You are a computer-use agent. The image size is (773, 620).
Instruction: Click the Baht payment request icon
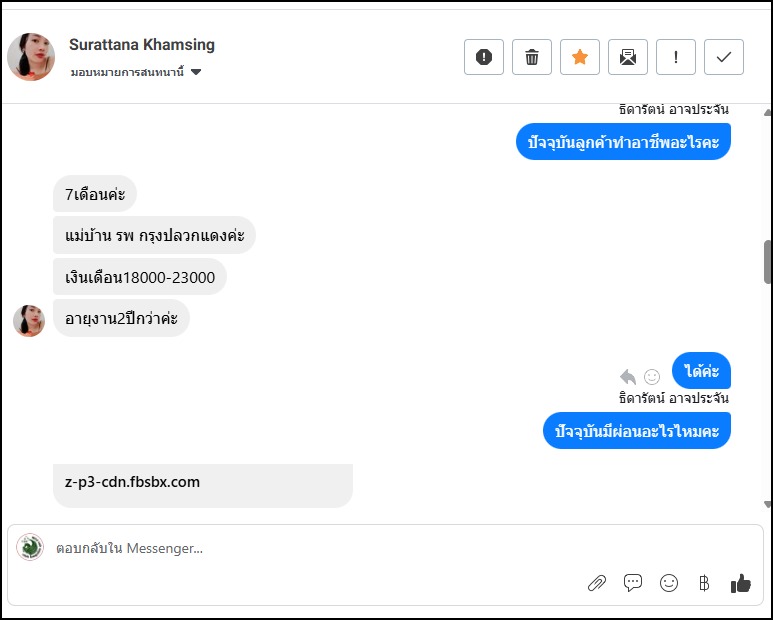(x=704, y=583)
